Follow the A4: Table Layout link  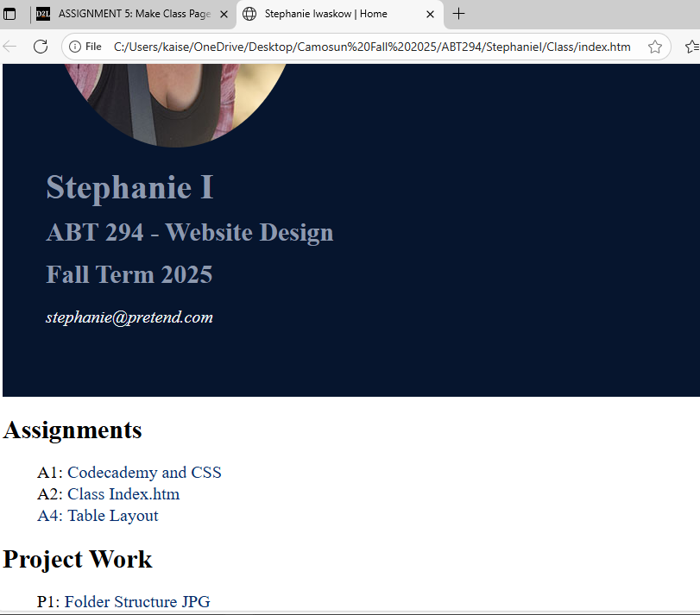pyautogui.click(x=98, y=516)
